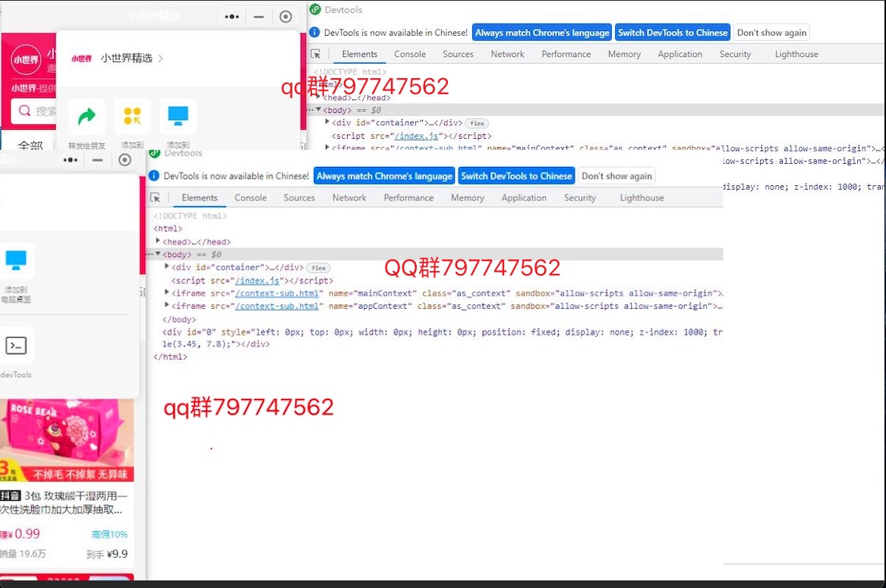
Task: Click the blue info icon in the front DevTools banner
Action: [153, 176]
